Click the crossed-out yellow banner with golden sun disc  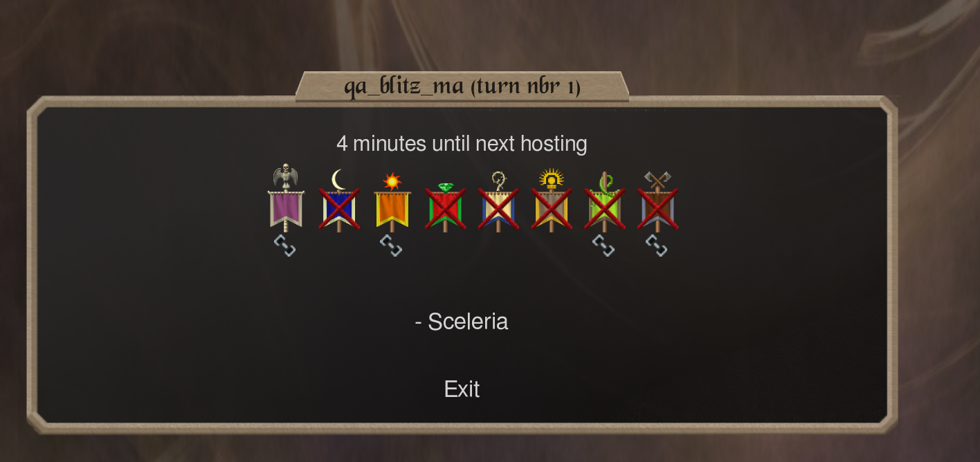[552, 200]
